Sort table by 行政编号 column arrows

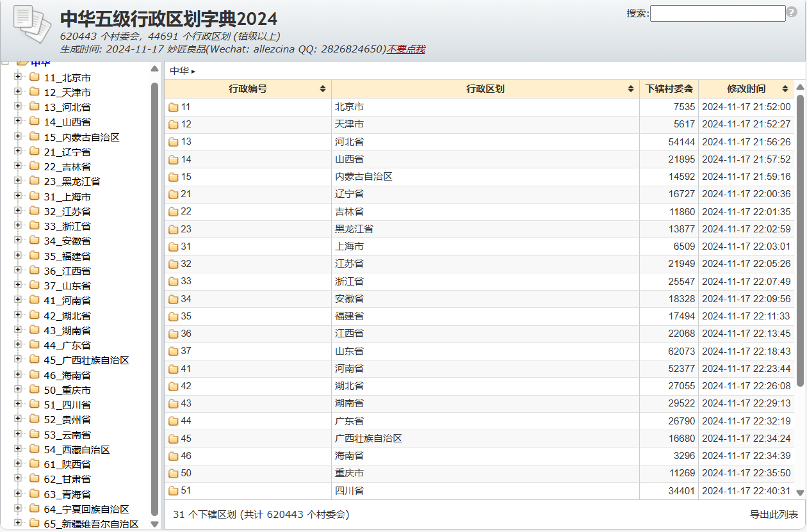[x=323, y=89]
